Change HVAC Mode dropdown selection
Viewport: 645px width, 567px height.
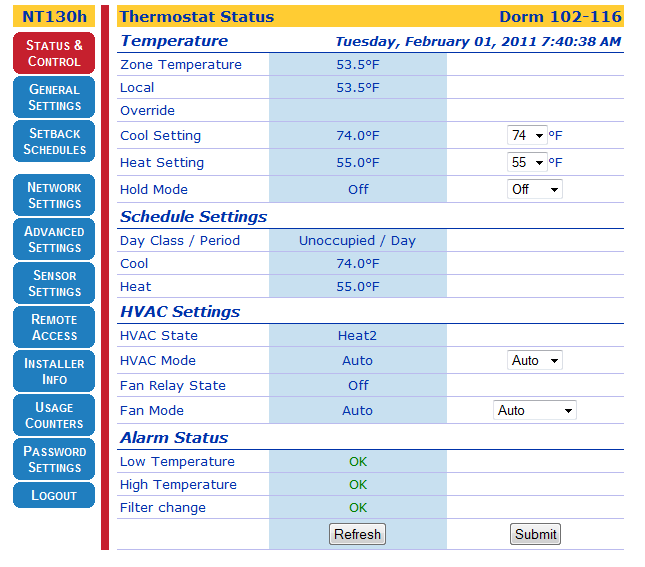click(x=535, y=361)
